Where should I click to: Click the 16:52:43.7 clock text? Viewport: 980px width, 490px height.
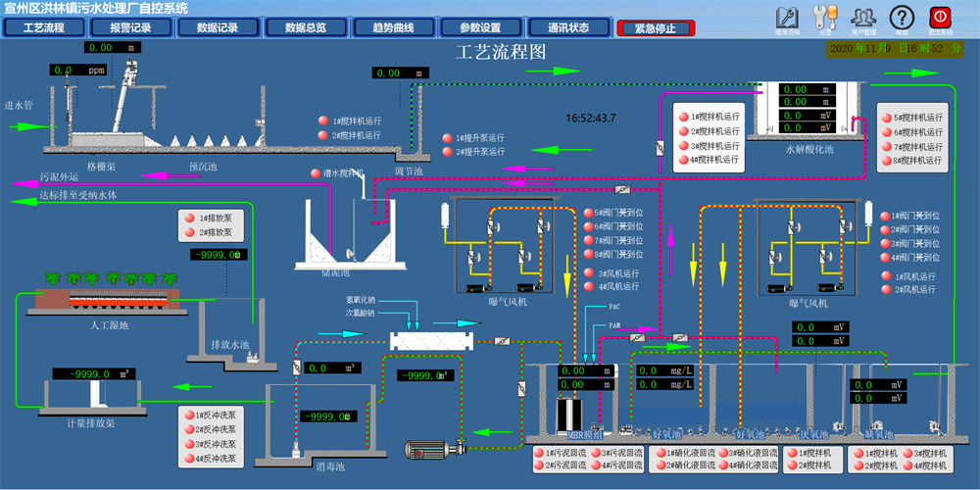[591, 118]
